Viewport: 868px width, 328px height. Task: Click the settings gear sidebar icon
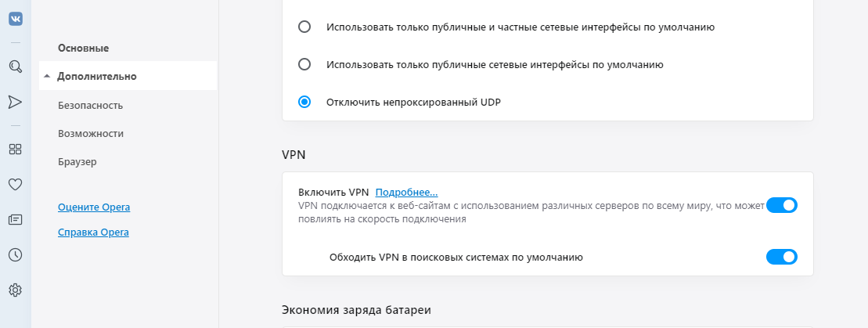point(15,290)
